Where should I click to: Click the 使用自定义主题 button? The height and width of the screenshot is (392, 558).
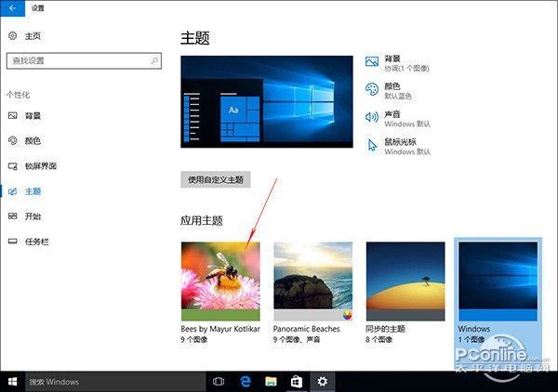click(x=216, y=179)
